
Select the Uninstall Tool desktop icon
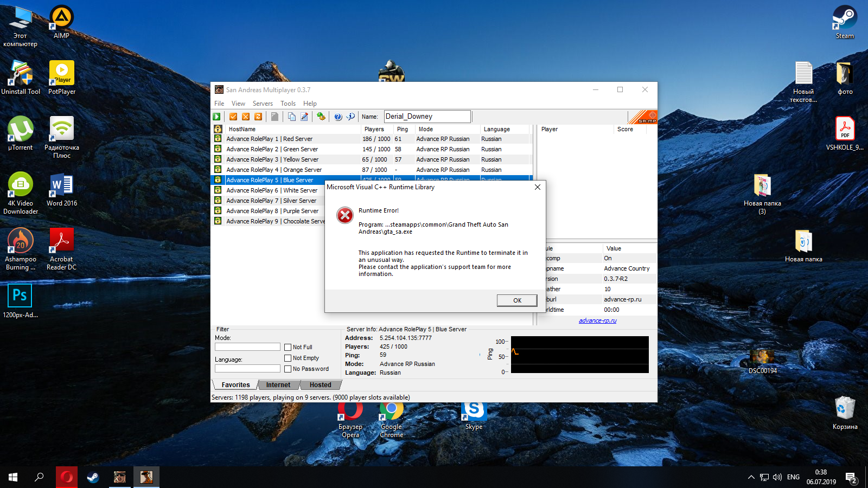(21, 78)
